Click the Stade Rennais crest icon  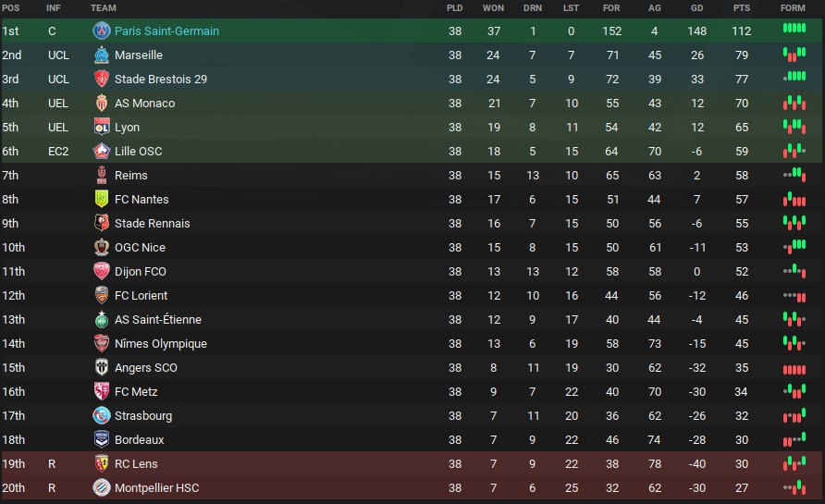coord(102,223)
